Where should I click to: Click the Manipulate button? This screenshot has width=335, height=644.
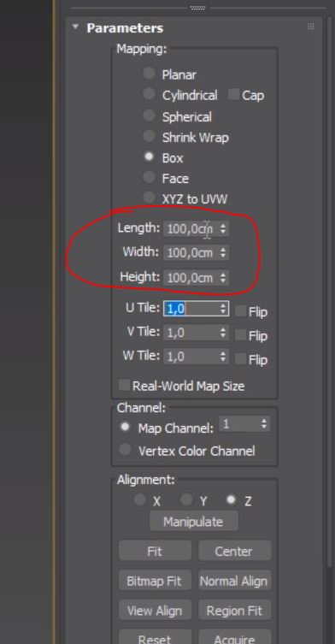click(x=193, y=522)
